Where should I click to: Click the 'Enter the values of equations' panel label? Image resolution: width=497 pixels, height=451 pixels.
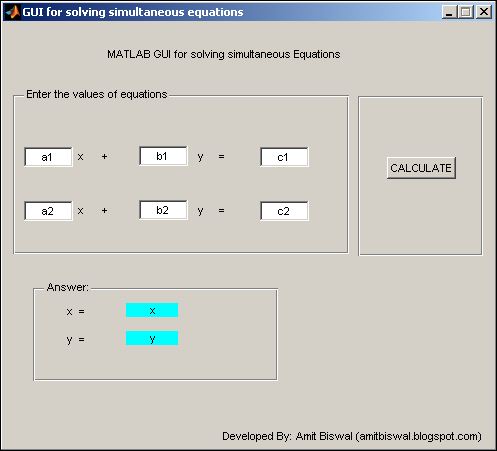click(x=97, y=94)
